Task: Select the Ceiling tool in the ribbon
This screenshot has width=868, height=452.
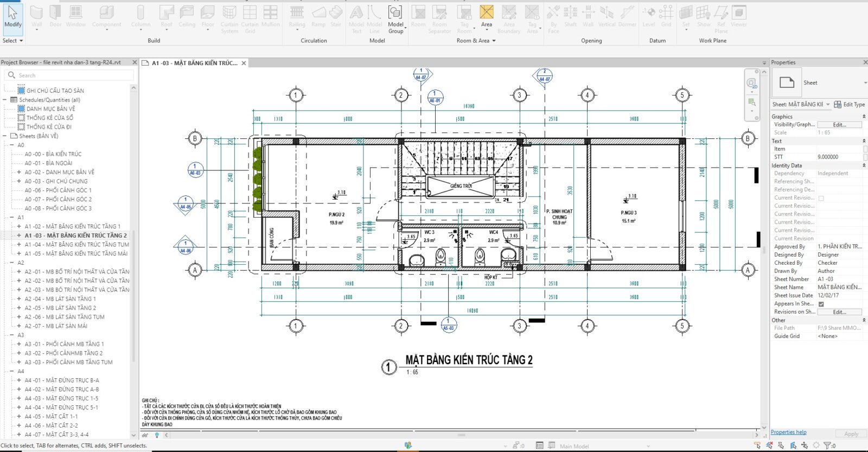Action: (187, 17)
